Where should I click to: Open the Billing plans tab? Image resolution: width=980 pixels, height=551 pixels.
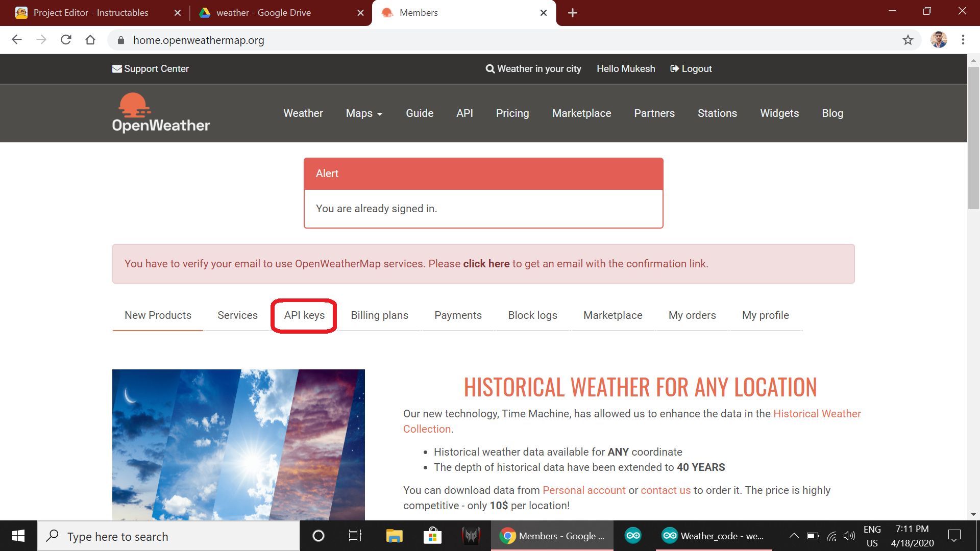[x=379, y=315]
